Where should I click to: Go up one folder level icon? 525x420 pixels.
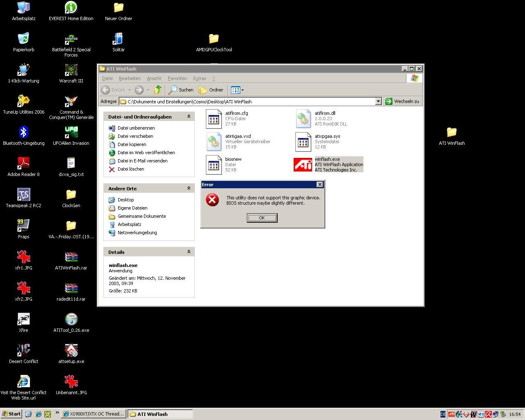[158, 90]
